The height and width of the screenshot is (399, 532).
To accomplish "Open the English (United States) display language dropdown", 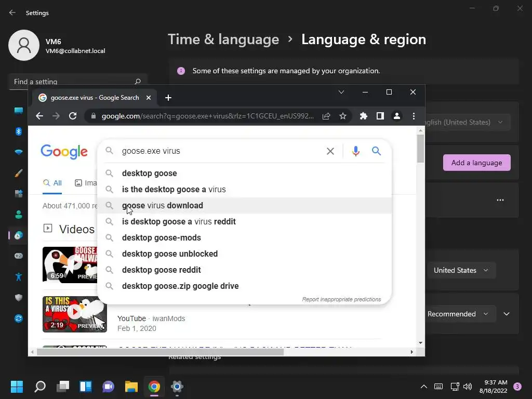I will tap(468, 122).
